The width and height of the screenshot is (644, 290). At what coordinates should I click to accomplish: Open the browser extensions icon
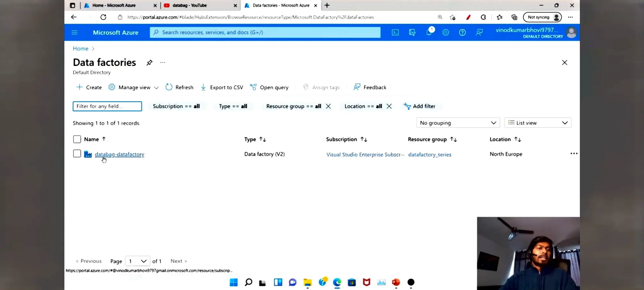click(x=483, y=17)
